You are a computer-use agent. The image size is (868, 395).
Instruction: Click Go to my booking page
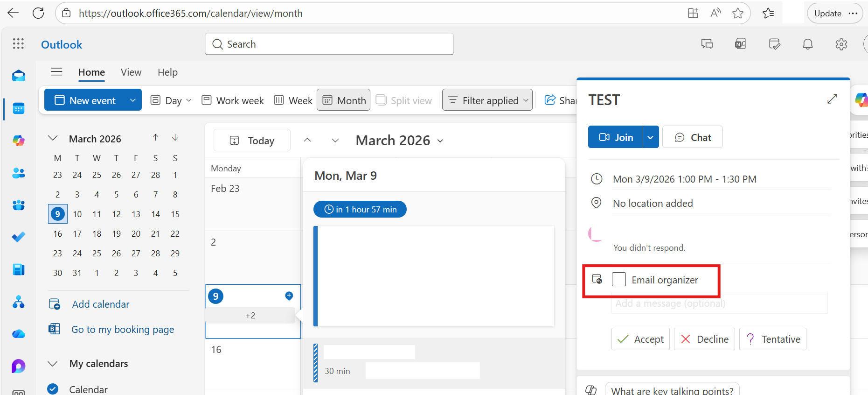coord(123,330)
